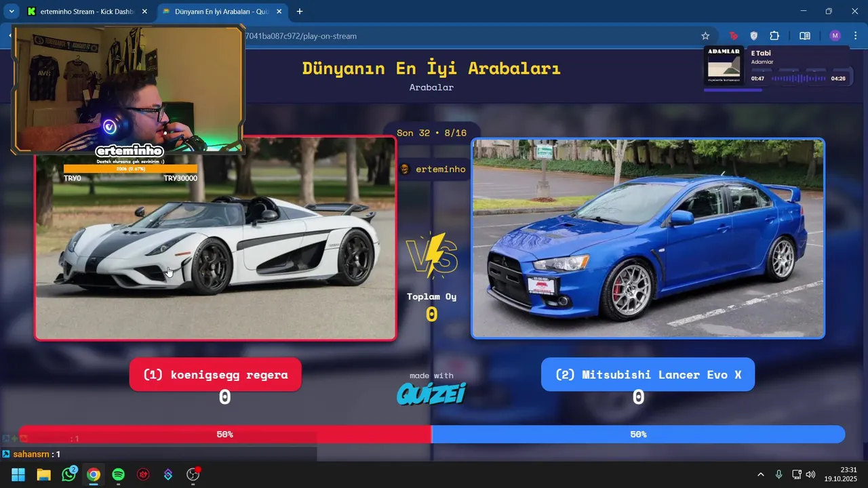Viewport: 868px width, 488px height.
Task: Open the red circular taskbar app
Action: (143, 474)
